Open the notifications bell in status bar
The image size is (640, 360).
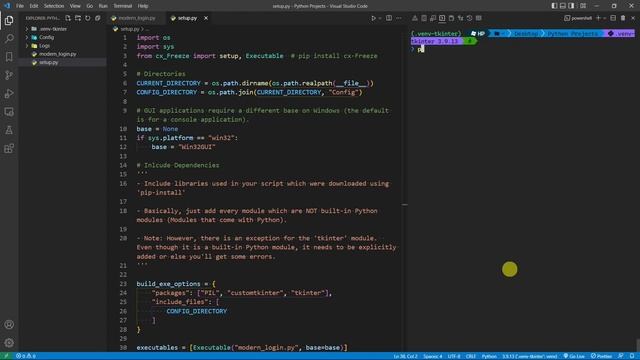pyautogui.click(x=632, y=356)
